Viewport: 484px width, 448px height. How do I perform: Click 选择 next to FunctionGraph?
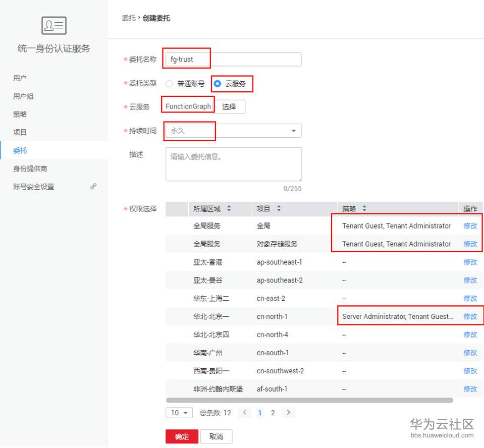pyautogui.click(x=230, y=106)
